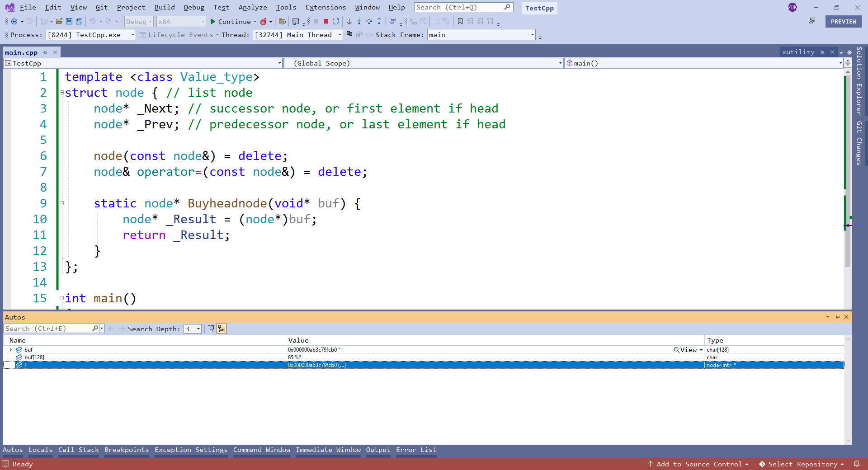Click the Step Into icon
Screen dimensions: 868x470
click(359, 21)
